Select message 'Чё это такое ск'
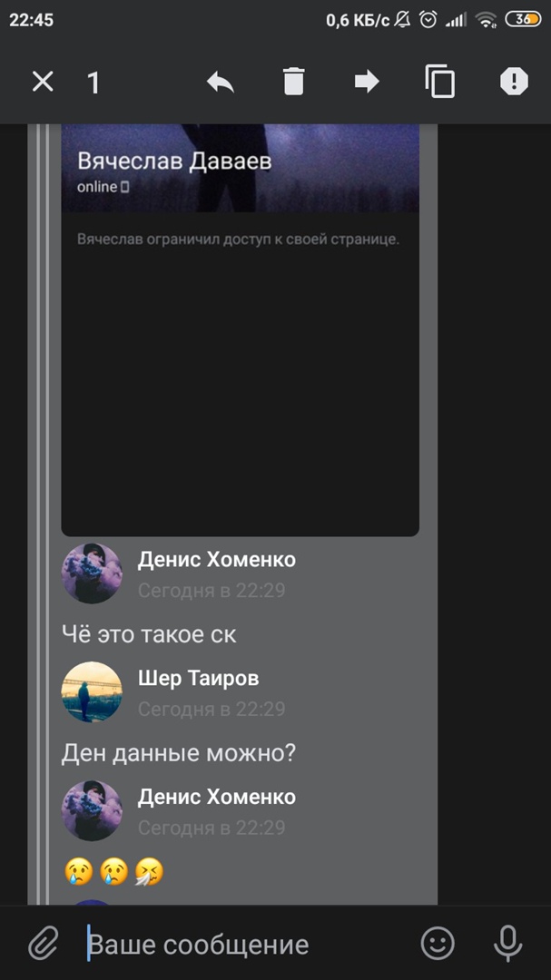The height and width of the screenshot is (980, 551). tap(149, 634)
